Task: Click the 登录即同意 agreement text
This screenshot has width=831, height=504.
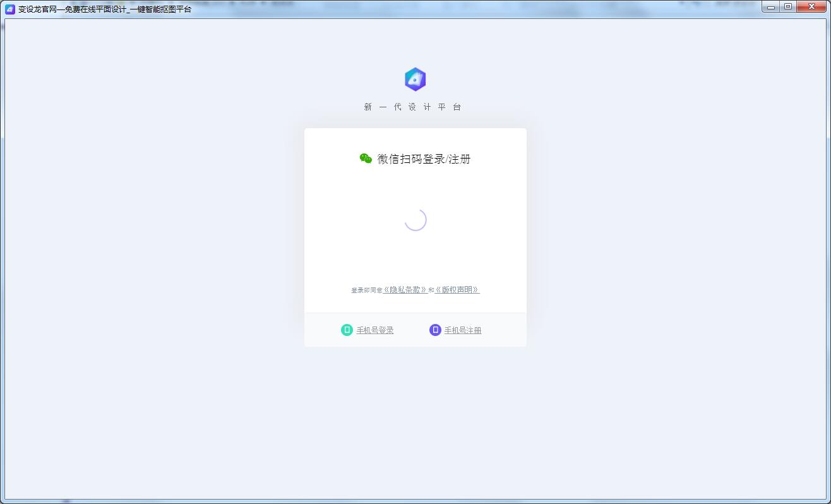Action: click(367, 291)
